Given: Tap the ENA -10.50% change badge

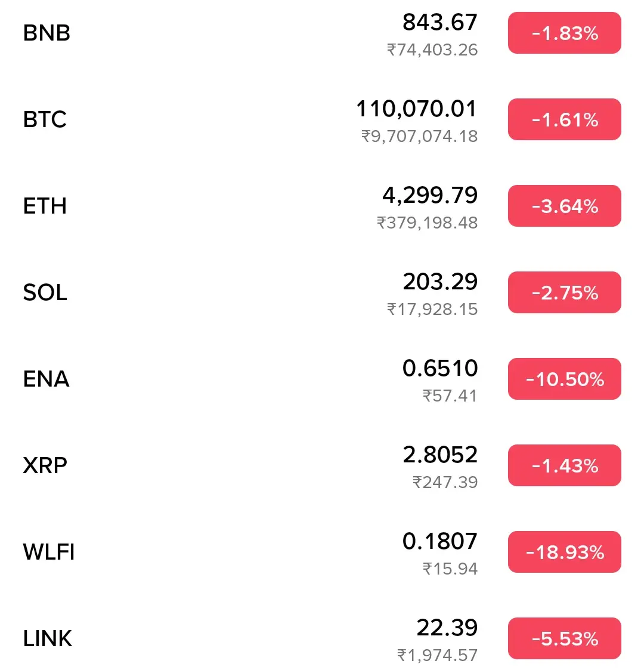Looking at the screenshot, I should 564,379.
